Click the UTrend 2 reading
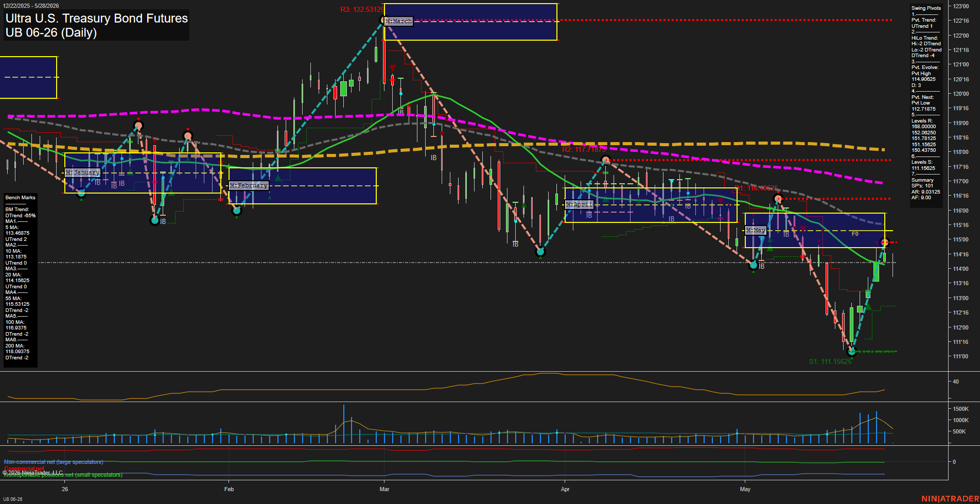Screen dimensions: 980x504 16,239
